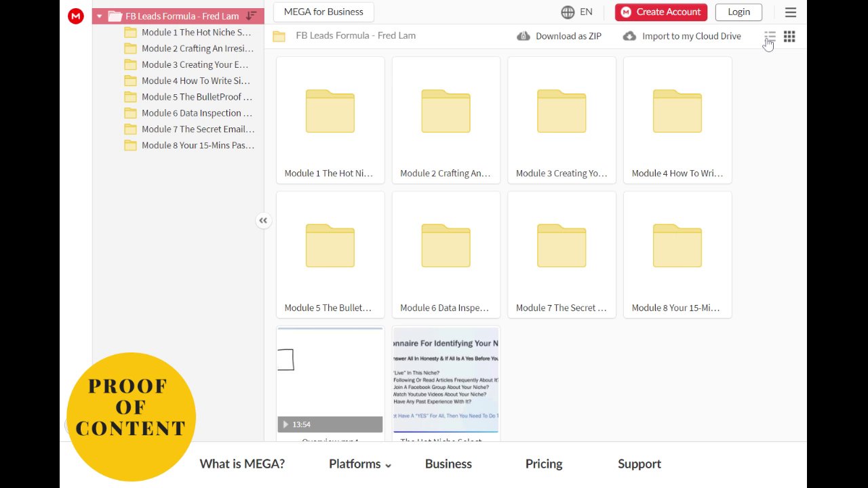Expand the Platforms footer dropdown
This screenshot has height=488, width=868.
click(x=360, y=464)
